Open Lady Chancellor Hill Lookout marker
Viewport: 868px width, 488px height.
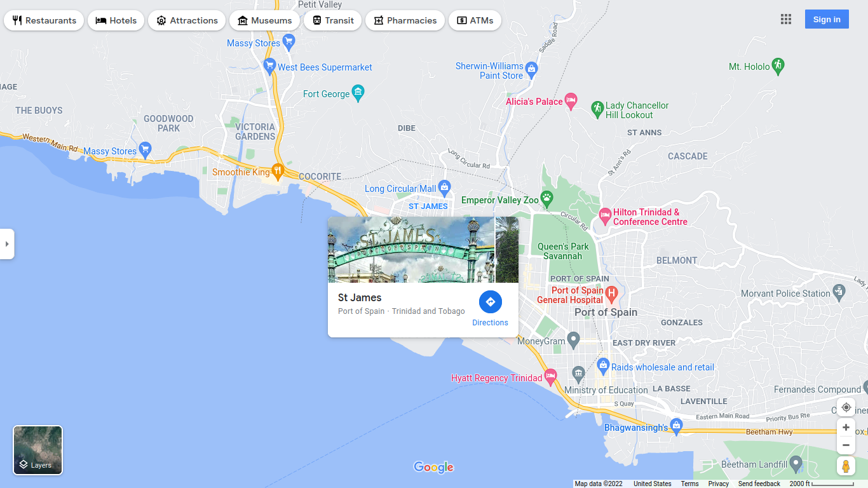(x=597, y=108)
